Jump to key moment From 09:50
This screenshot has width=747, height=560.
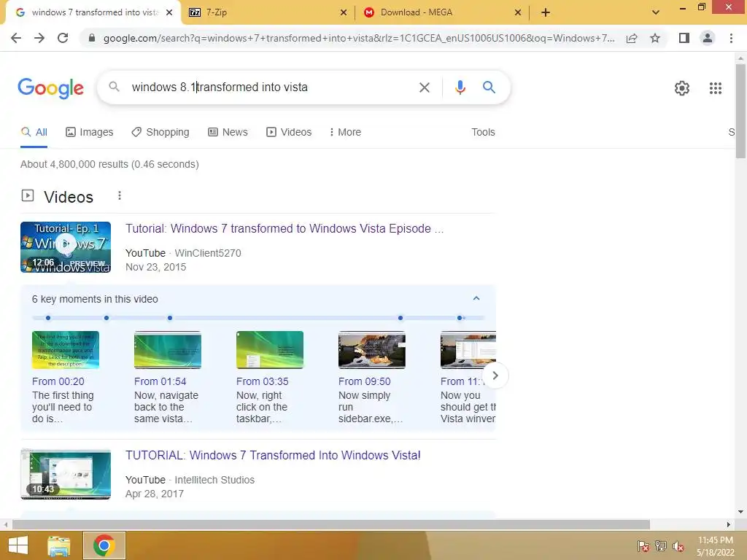click(365, 381)
